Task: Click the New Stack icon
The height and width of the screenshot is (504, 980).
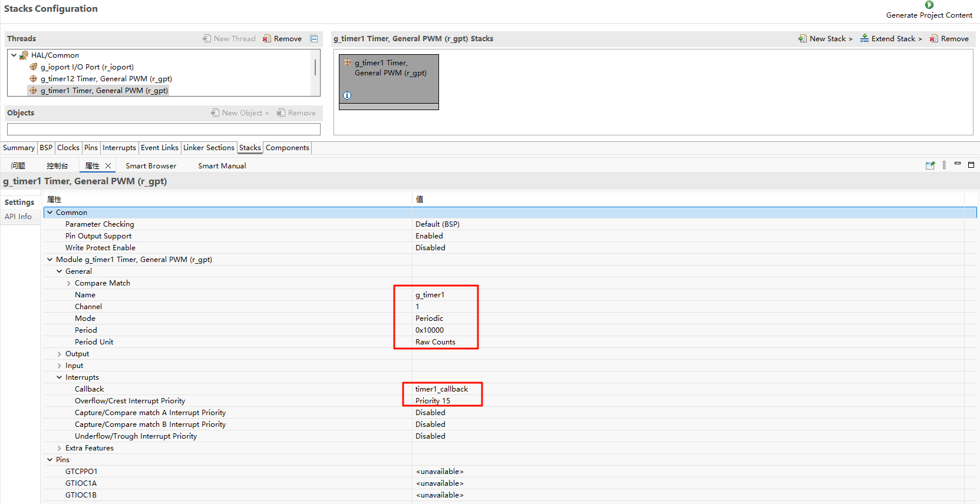Action: click(803, 39)
